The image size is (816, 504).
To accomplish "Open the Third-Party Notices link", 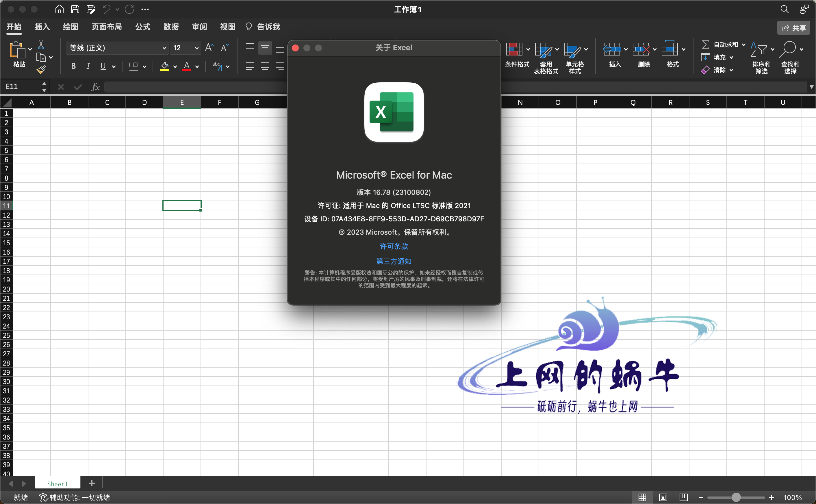I will (x=394, y=261).
